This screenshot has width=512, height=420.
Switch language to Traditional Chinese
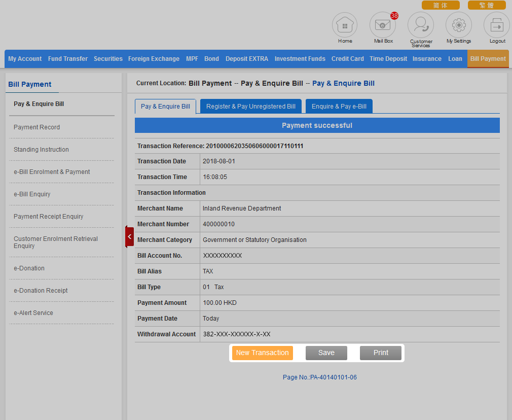click(487, 5)
